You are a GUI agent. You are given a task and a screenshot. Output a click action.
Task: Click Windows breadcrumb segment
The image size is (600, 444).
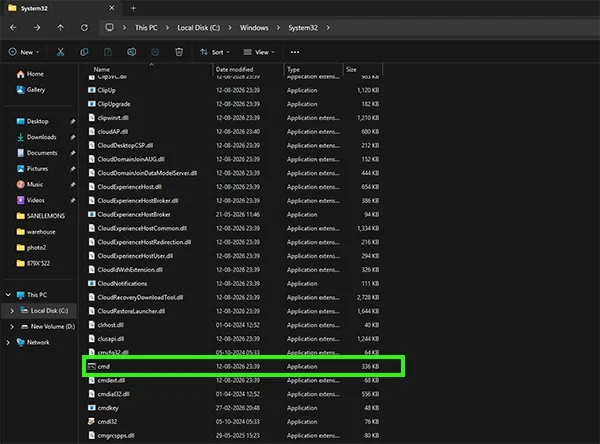coord(254,28)
